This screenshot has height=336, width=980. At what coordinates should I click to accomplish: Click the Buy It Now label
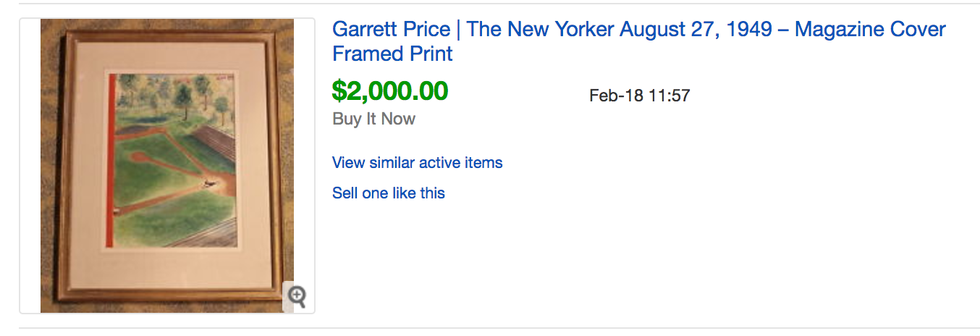(x=373, y=119)
